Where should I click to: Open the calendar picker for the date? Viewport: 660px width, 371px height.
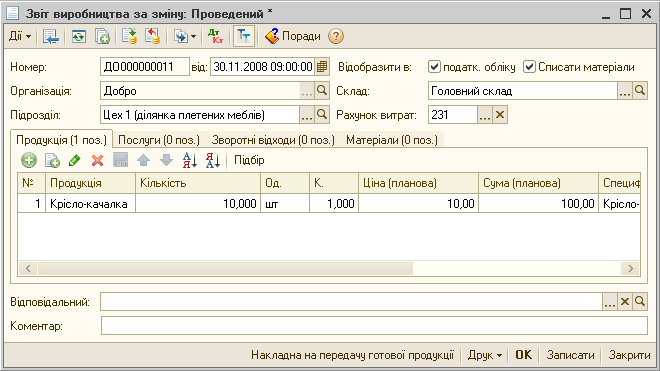[x=322, y=67]
